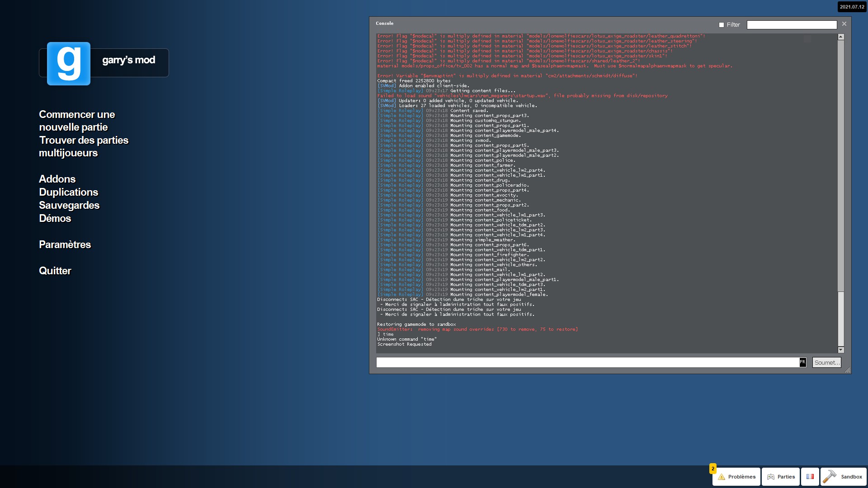Open the Duplications menu

click(68, 192)
